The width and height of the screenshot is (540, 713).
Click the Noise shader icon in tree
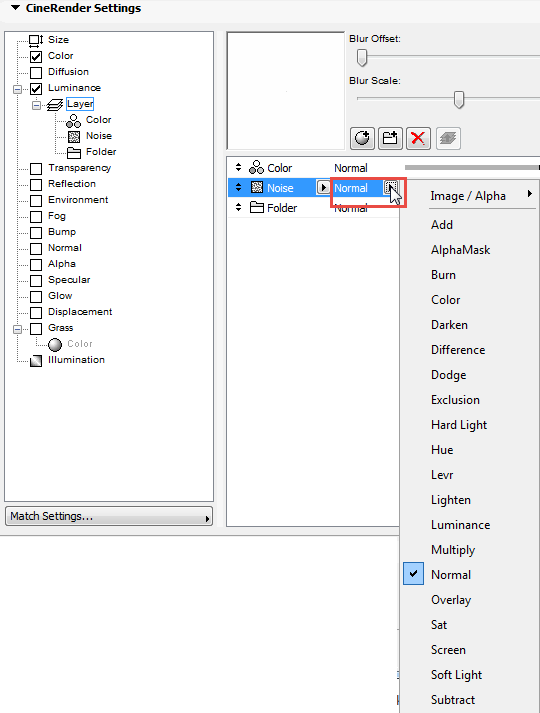(74, 136)
